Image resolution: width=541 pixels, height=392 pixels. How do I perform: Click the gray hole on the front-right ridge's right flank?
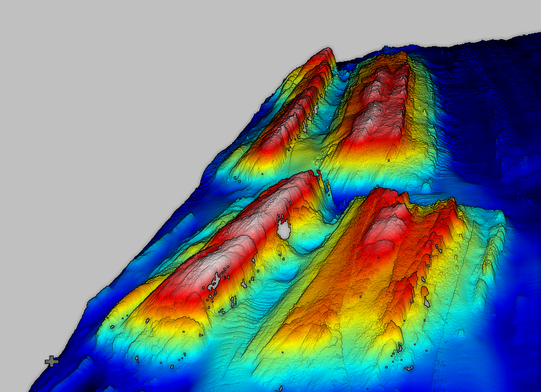427,301
